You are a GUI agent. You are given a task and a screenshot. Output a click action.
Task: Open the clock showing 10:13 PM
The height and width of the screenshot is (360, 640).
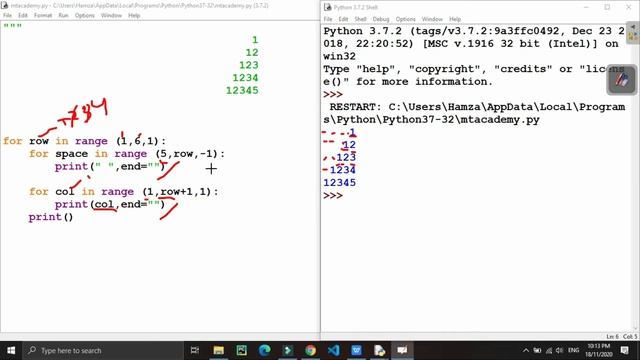pyautogui.click(x=599, y=350)
